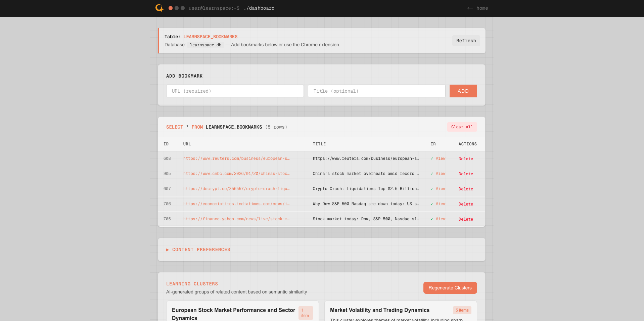
Task: Click the ./dashboard path text
Action: [x=259, y=8]
